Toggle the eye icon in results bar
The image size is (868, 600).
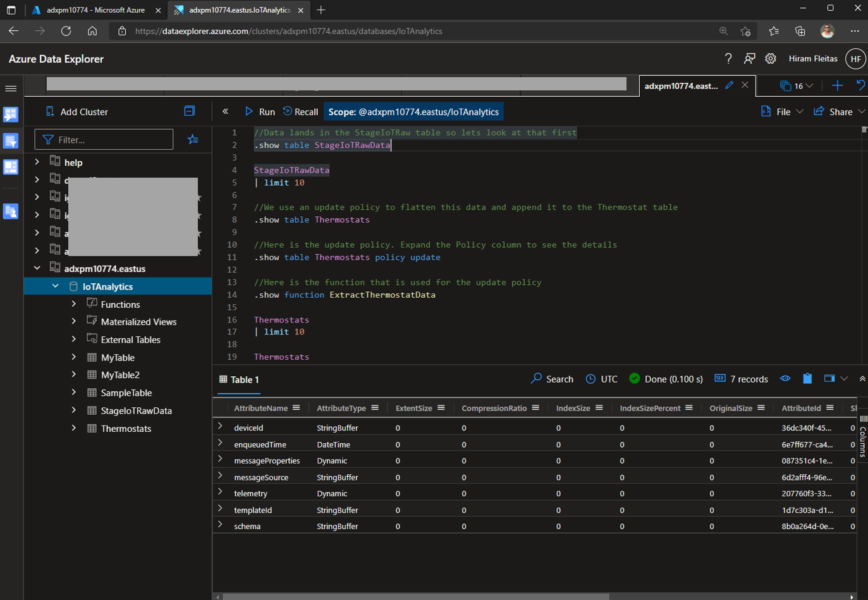click(785, 379)
